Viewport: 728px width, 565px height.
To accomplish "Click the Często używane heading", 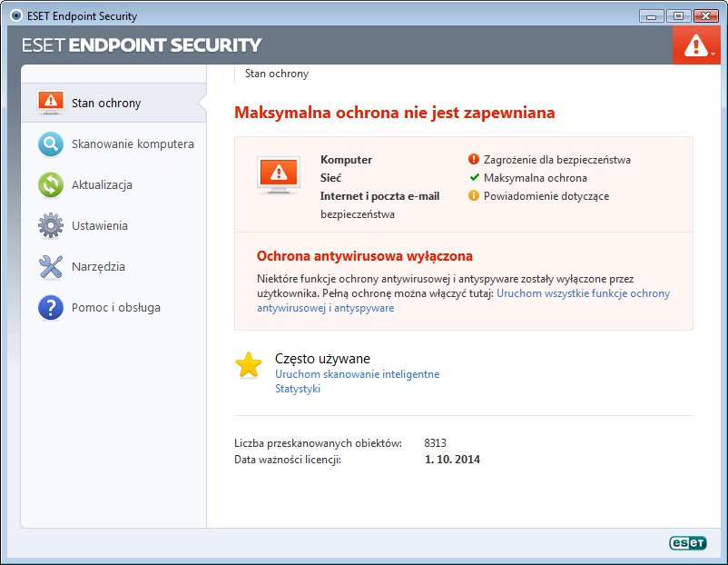I will [322, 359].
